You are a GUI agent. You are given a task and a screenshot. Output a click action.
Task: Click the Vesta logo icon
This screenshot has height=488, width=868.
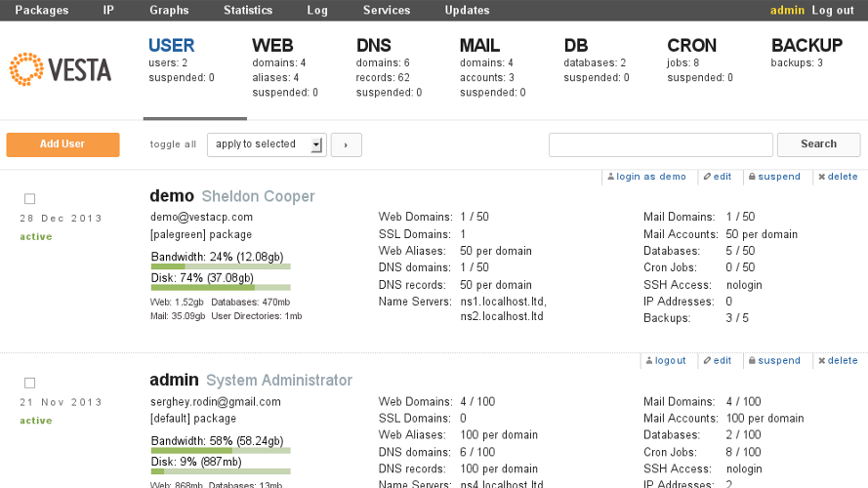pos(26,70)
